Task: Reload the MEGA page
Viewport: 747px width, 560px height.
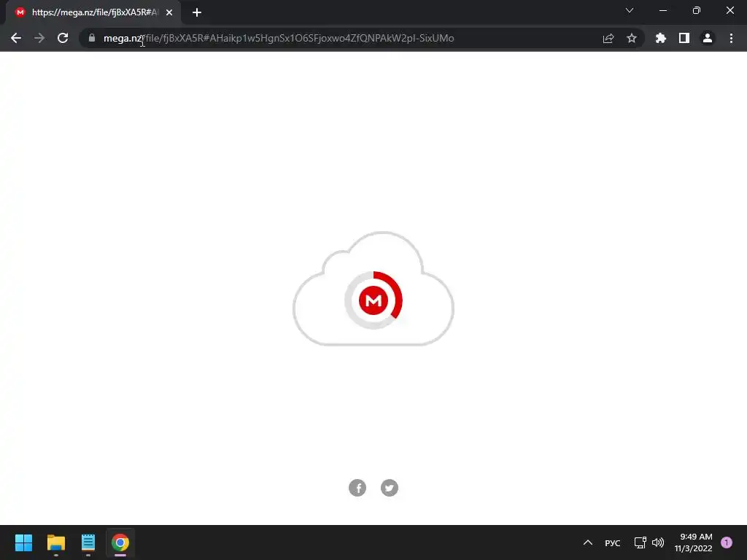Action: [63, 38]
